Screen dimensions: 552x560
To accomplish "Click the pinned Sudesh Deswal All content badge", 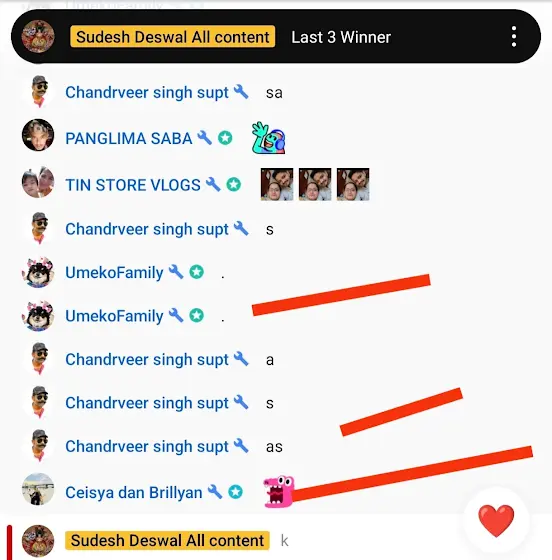I will tap(172, 36).
